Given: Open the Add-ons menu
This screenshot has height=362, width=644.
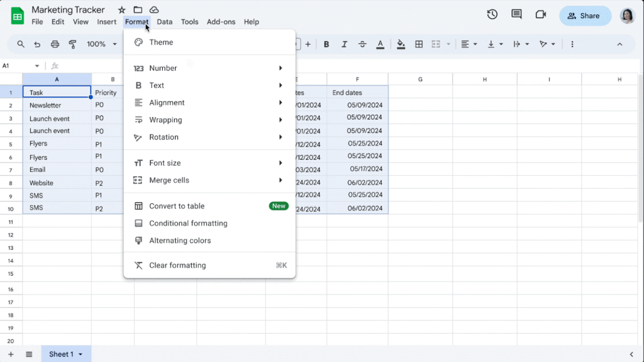Looking at the screenshot, I should click(x=221, y=22).
